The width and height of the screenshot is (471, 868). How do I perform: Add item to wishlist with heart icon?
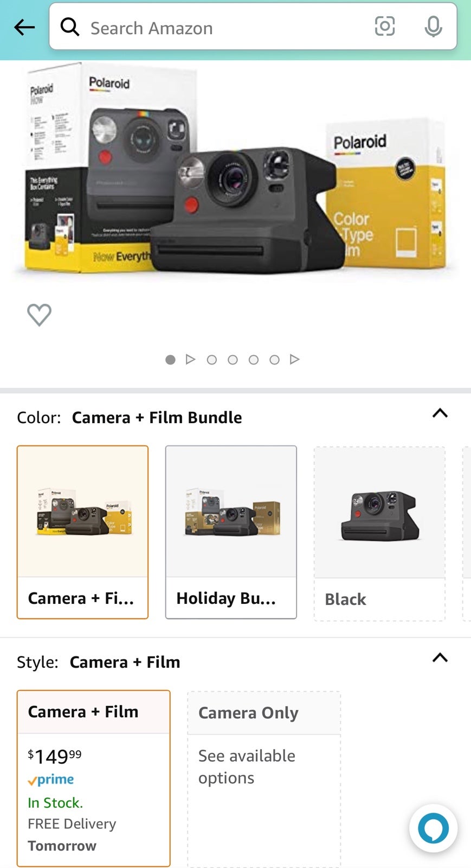[x=40, y=315]
